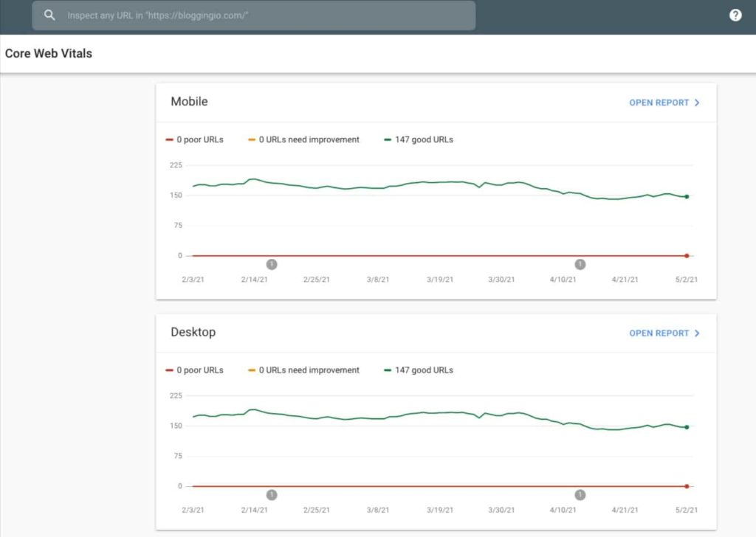Click the chevron arrow beside Desktop Open Report
Image resolution: width=756 pixels, height=537 pixels.
(697, 333)
